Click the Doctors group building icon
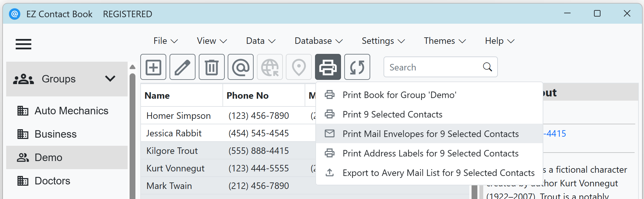644x199 pixels. pyautogui.click(x=23, y=181)
